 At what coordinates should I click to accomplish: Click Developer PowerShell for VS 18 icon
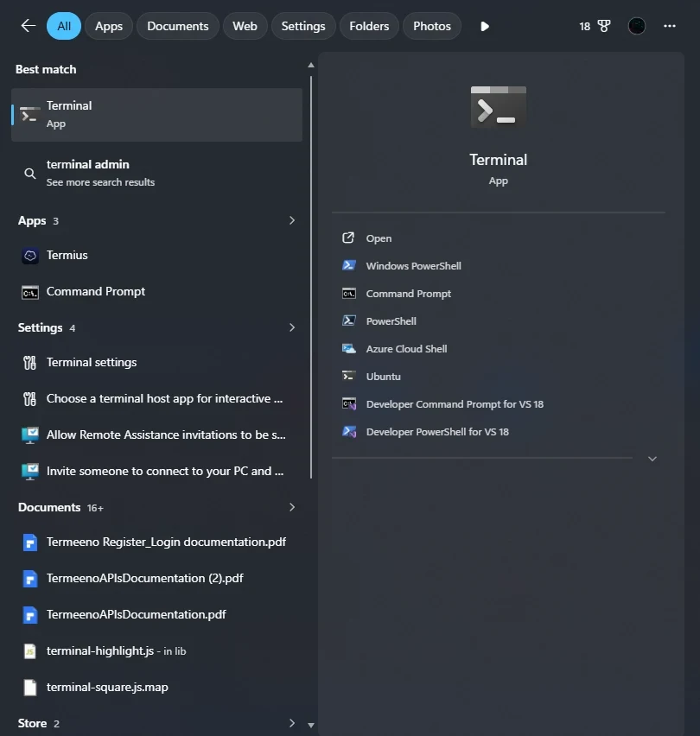pyautogui.click(x=349, y=431)
